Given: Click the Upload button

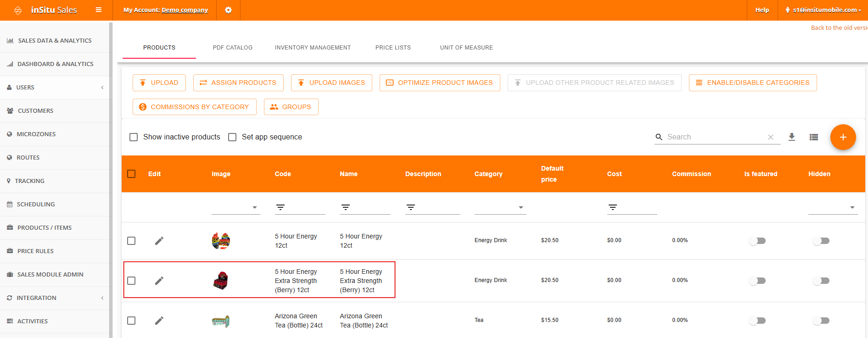Looking at the screenshot, I should (x=159, y=83).
